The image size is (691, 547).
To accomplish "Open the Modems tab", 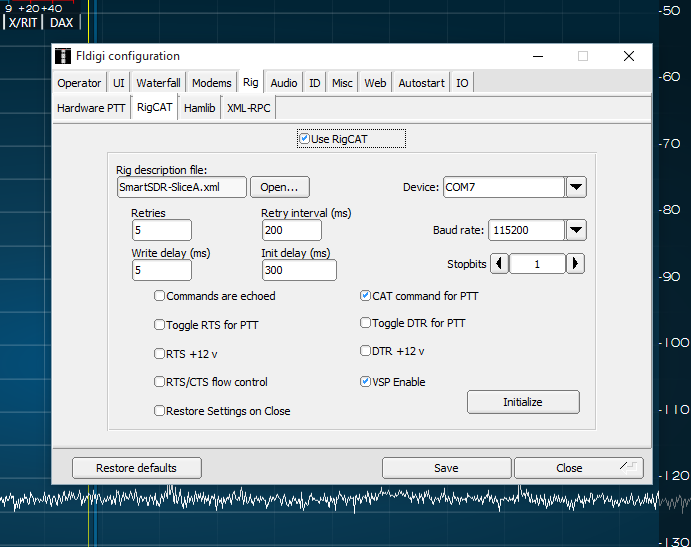I will 212,83.
